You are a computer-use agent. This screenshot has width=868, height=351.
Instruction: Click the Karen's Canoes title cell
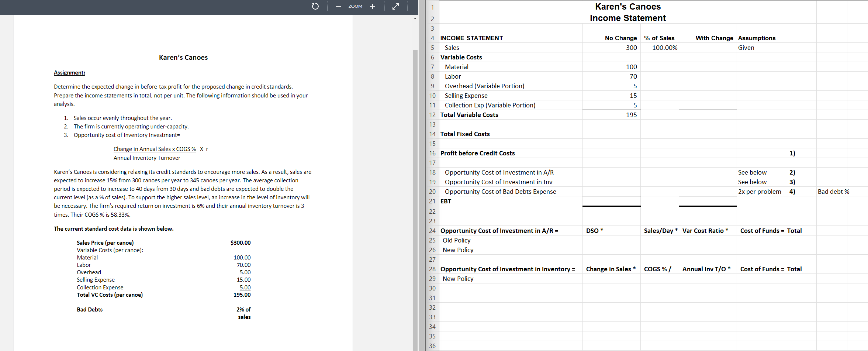coord(627,6)
